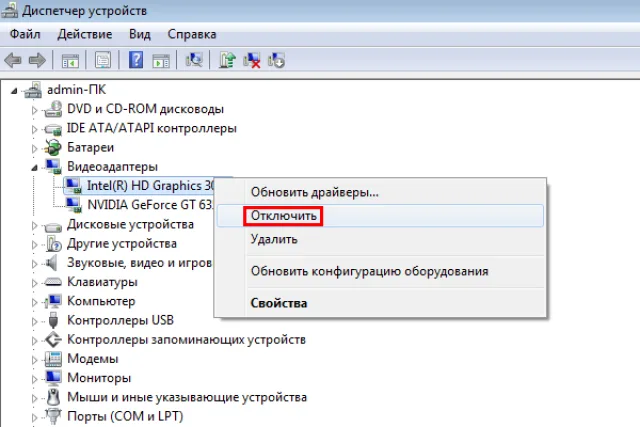
Task: Select the Мониторы tree row
Action: (99, 378)
